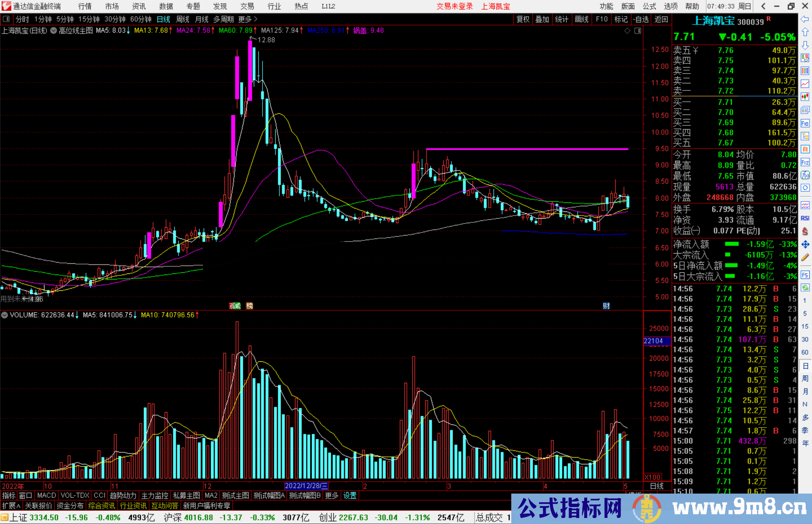Click the blue four-way move arrows icon

tap(805, 245)
